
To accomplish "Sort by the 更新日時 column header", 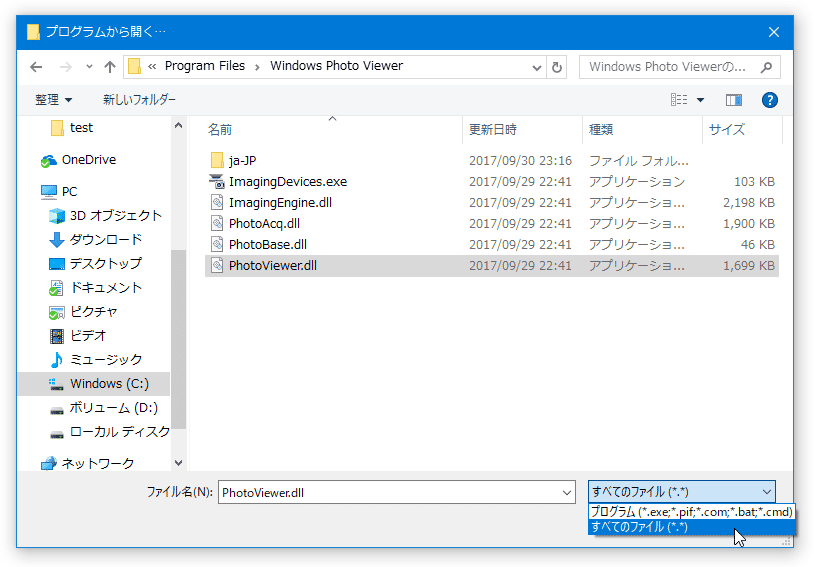I will [x=522, y=129].
